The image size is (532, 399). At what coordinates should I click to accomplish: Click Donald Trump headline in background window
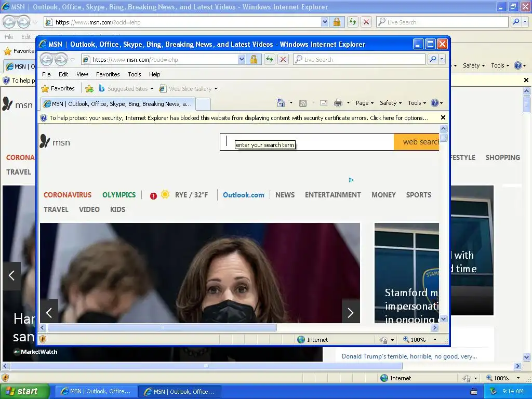pyautogui.click(x=409, y=356)
